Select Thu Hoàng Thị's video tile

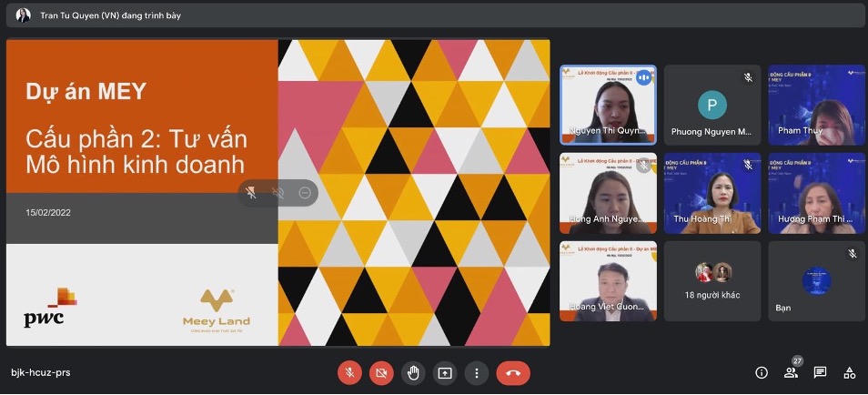click(712, 193)
